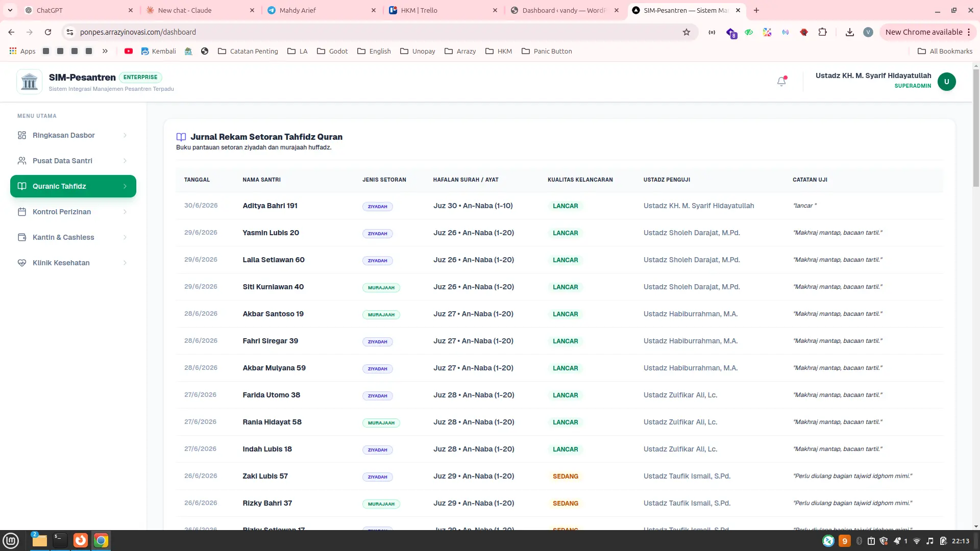Launch Firefox from the taskbar
Viewport: 980px width, 551px height.
pyautogui.click(x=81, y=540)
